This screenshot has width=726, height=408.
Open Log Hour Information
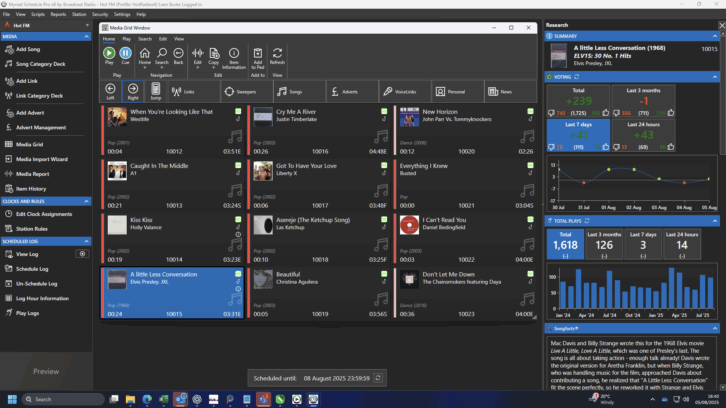pos(42,298)
